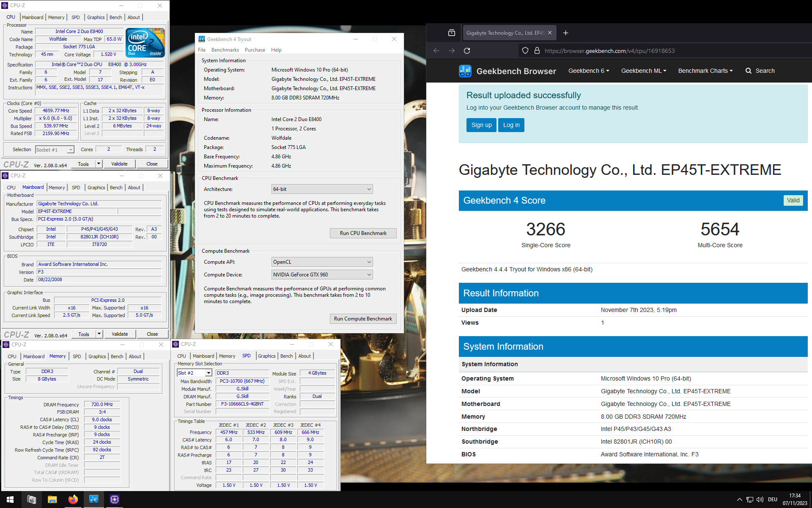The image size is (812, 508).
Task: Switch to About tab in Memory CPU-Z window
Action: point(135,356)
